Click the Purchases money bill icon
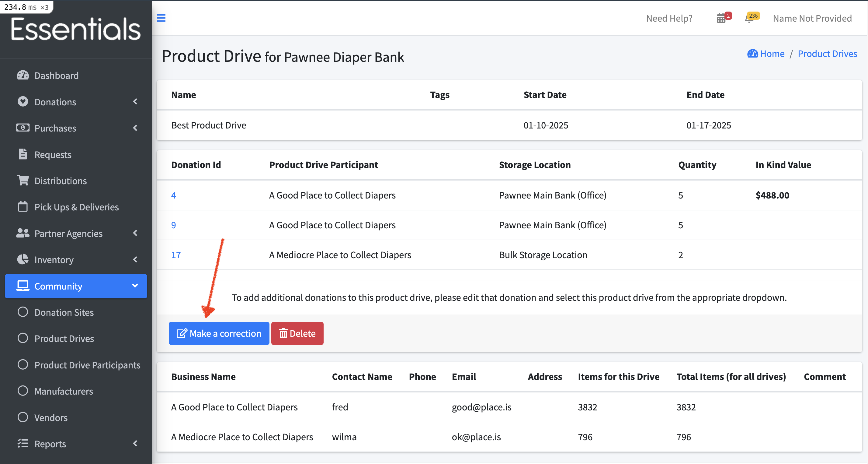868x464 pixels. point(23,128)
